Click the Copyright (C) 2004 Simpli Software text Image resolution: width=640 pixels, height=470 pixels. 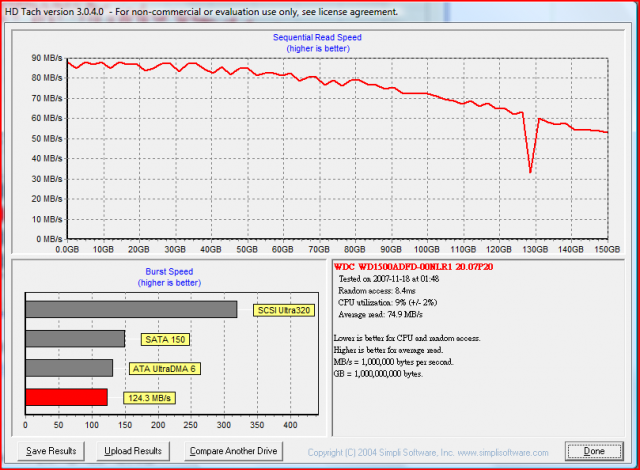point(381,452)
